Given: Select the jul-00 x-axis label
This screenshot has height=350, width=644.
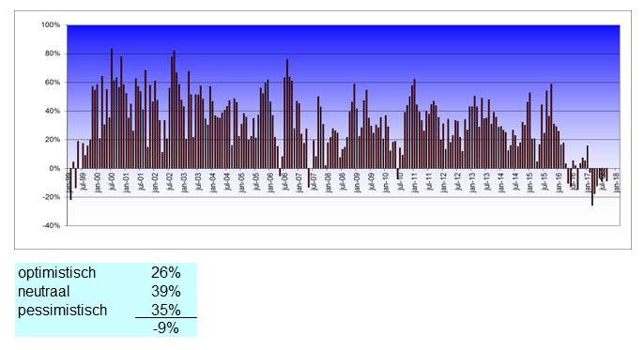Looking at the screenshot, I should (x=112, y=182).
